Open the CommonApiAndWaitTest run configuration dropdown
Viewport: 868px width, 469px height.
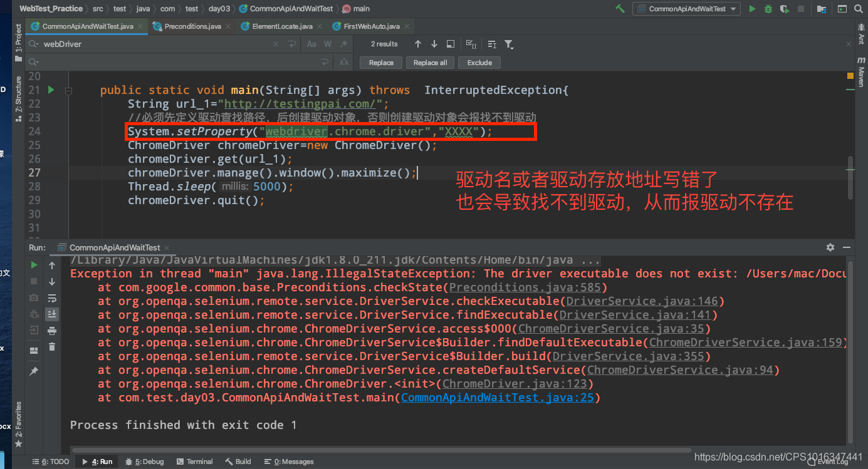click(686, 9)
